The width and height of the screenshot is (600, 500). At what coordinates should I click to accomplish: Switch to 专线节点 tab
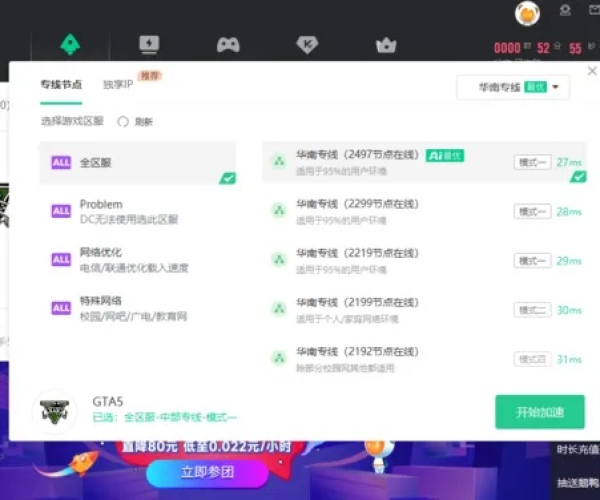click(61, 85)
